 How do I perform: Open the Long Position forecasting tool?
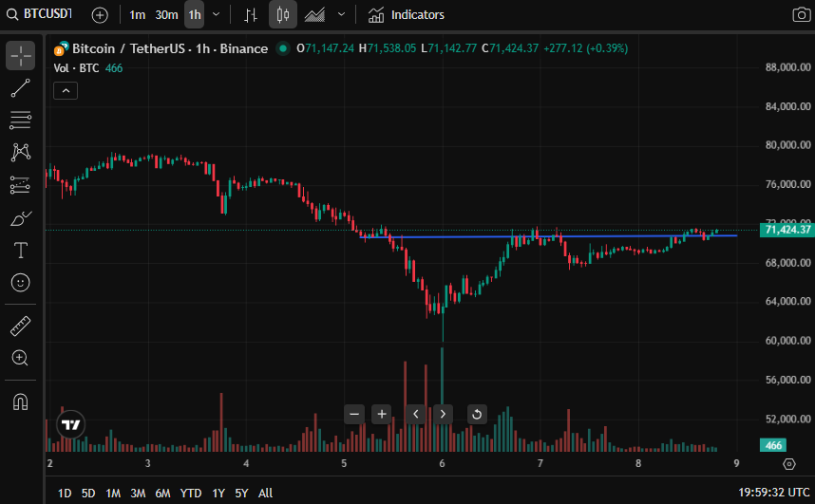point(20,185)
